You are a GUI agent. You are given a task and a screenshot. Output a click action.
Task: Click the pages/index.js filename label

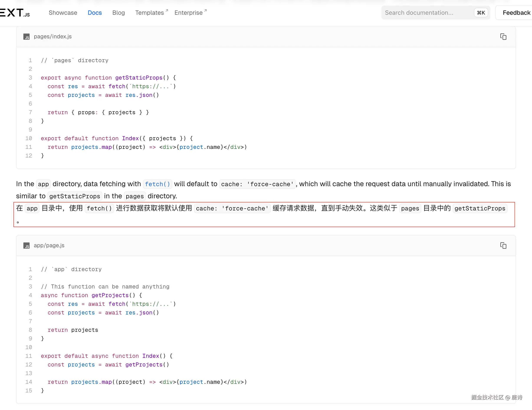(x=53, y=36)
